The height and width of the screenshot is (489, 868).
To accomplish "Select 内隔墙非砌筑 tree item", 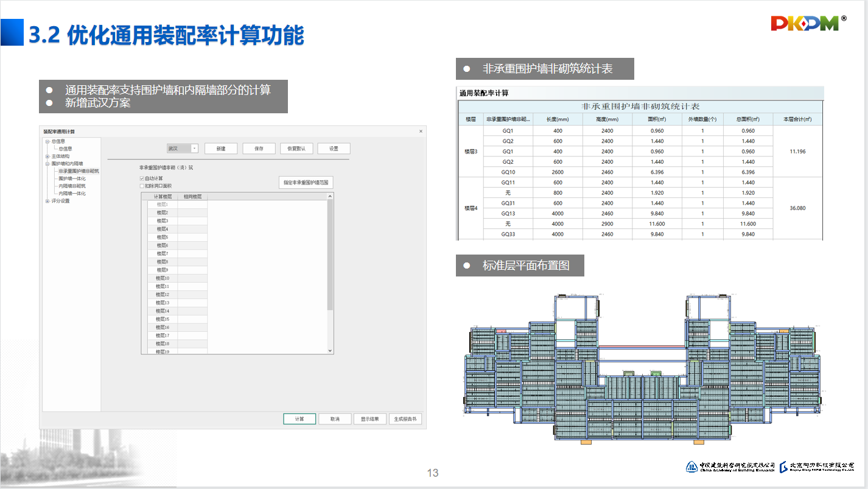I will 72,186.
